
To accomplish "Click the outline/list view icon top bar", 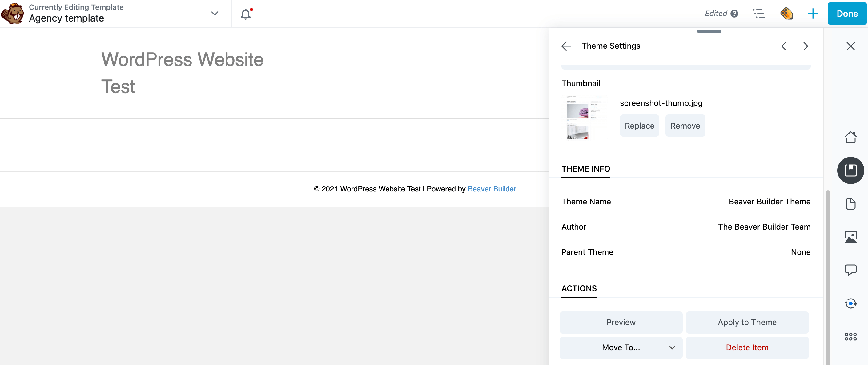I will [x=758, y=13].
